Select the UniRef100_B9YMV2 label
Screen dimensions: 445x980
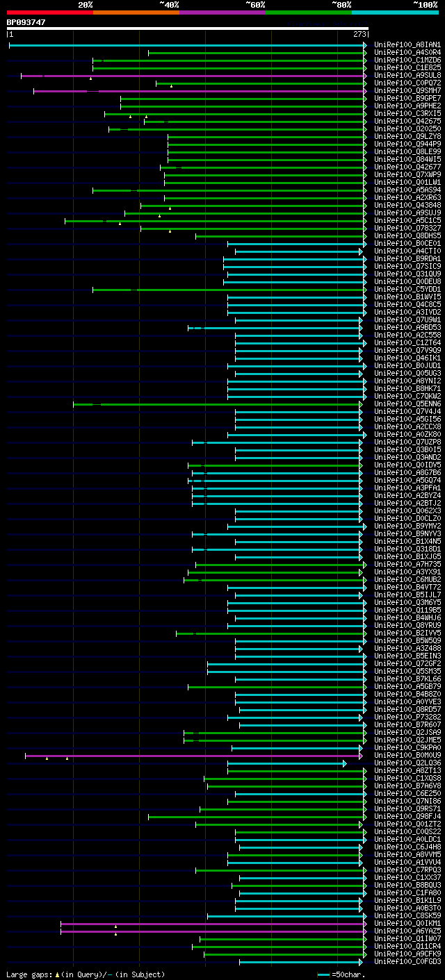pos(407,526)
